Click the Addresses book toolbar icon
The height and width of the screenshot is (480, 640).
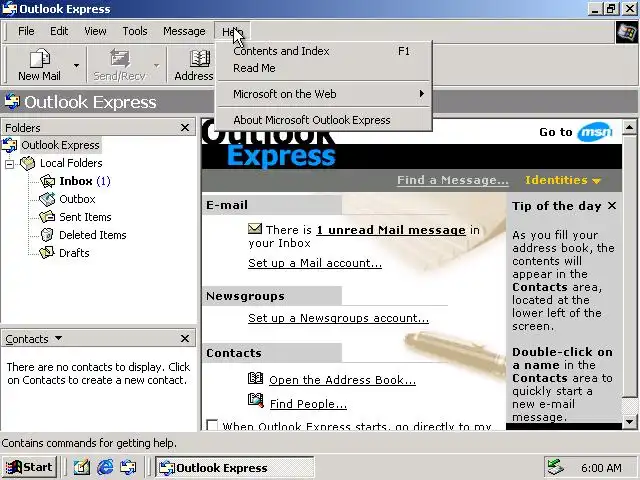click(x=200, y=59)
